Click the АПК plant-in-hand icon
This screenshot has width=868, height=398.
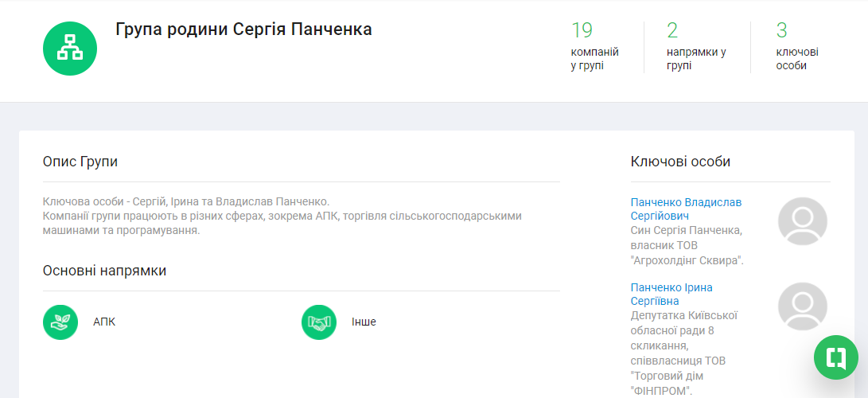click(60, 322)
